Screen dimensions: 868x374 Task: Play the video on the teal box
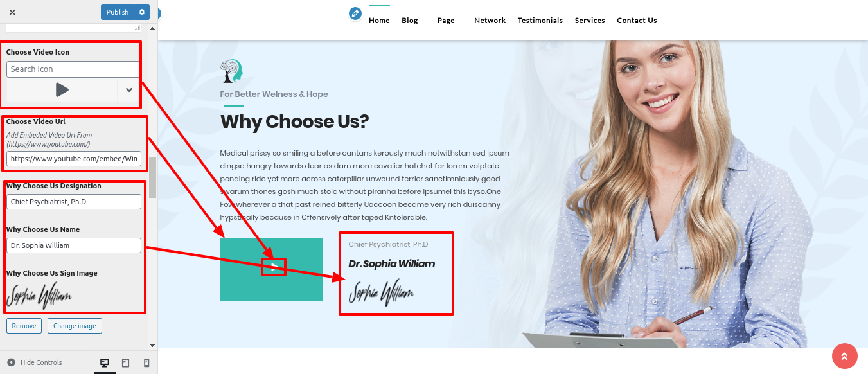coord(273,267)
